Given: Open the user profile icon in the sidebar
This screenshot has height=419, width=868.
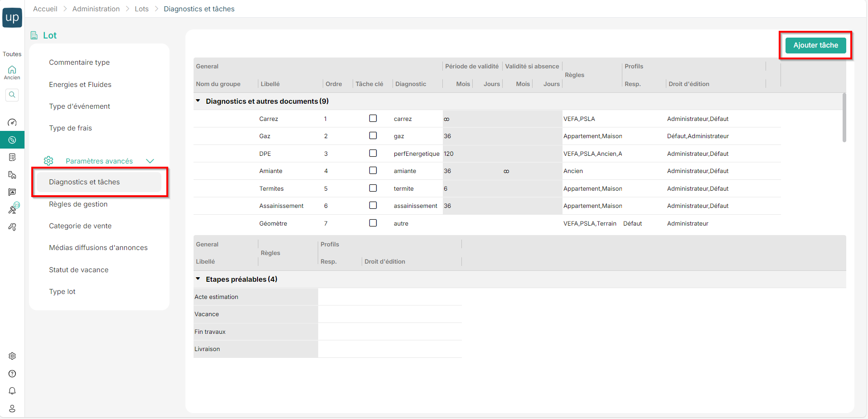Looking at the screenshot, I should pos(12,409).
